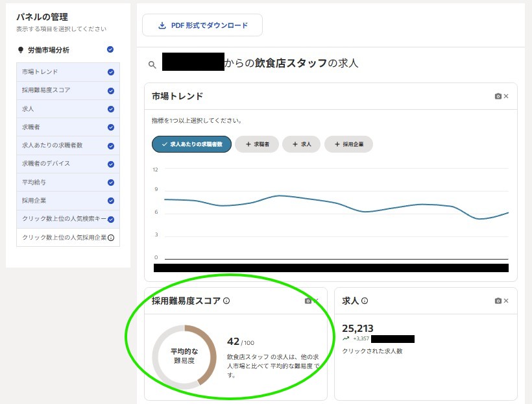Click the 25,213 job count value
532x404 pixels.
click(x=357, y=328)
